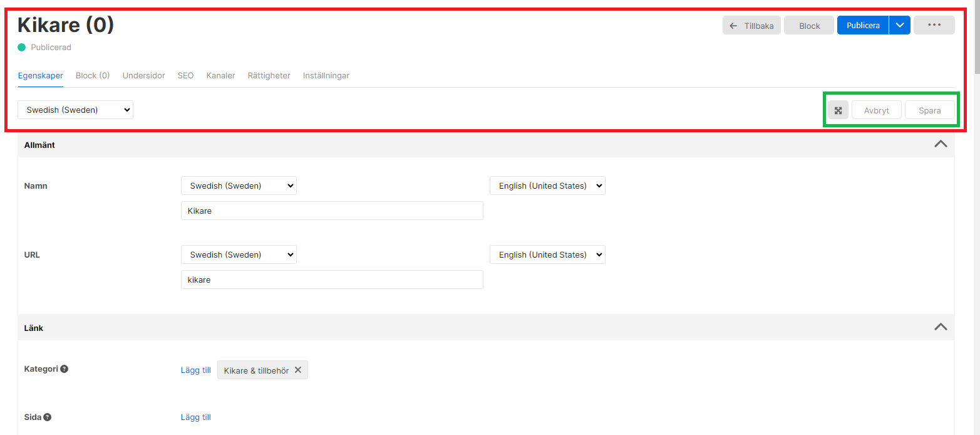Open the top Swedish (Sweden) language selector
This screenshot has width=980, height=435.
click(x=75, y=110)
